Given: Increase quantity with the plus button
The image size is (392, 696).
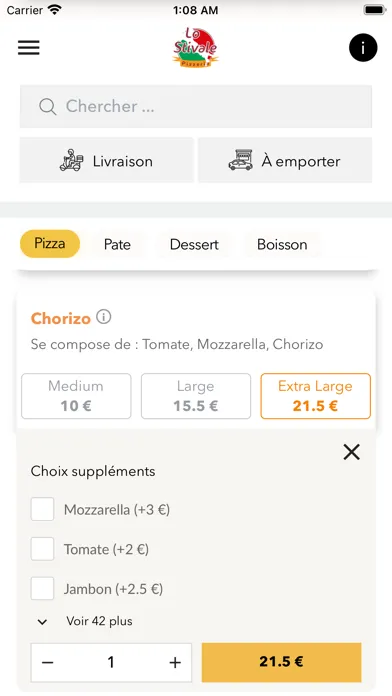Looking at the screenshot, I should coord(175,662).
